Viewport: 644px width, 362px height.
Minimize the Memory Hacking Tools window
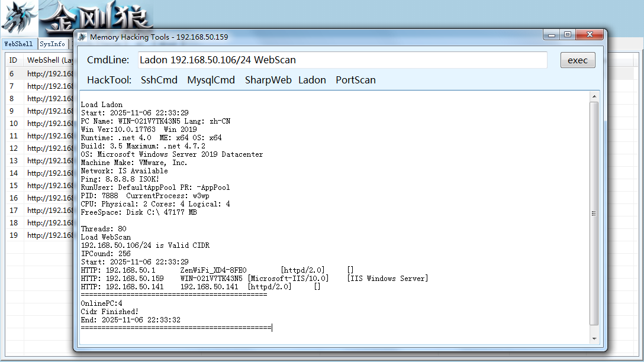pyautogui.click(x=552, y=35)
